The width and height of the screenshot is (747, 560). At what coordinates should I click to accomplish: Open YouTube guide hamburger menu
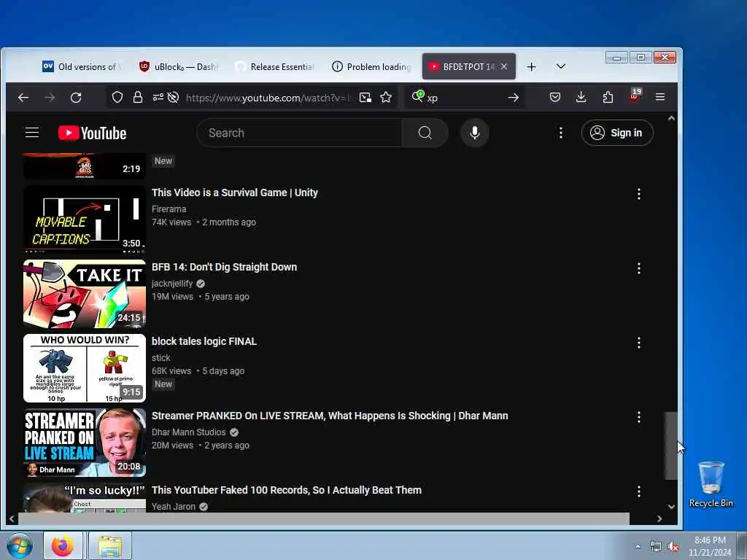coord(32,133)
